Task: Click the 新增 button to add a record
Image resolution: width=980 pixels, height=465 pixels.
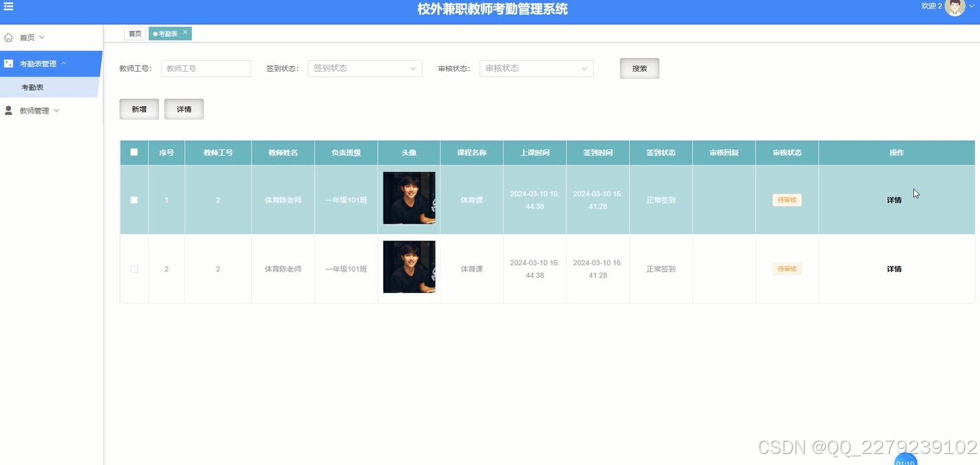Action: 138,108
